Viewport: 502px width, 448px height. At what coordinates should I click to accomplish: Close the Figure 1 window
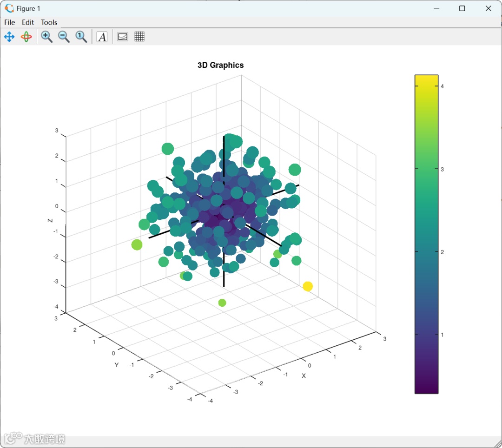tap(488, 9)
